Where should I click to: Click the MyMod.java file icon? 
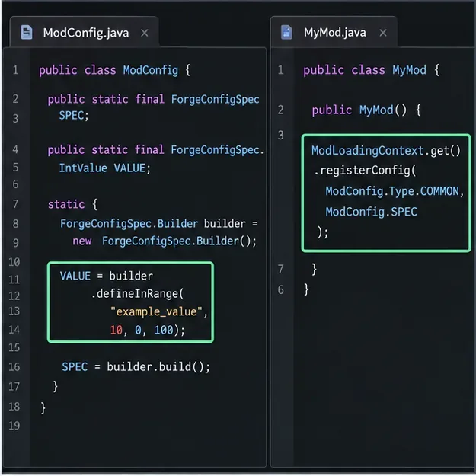(x=286, y=32)
